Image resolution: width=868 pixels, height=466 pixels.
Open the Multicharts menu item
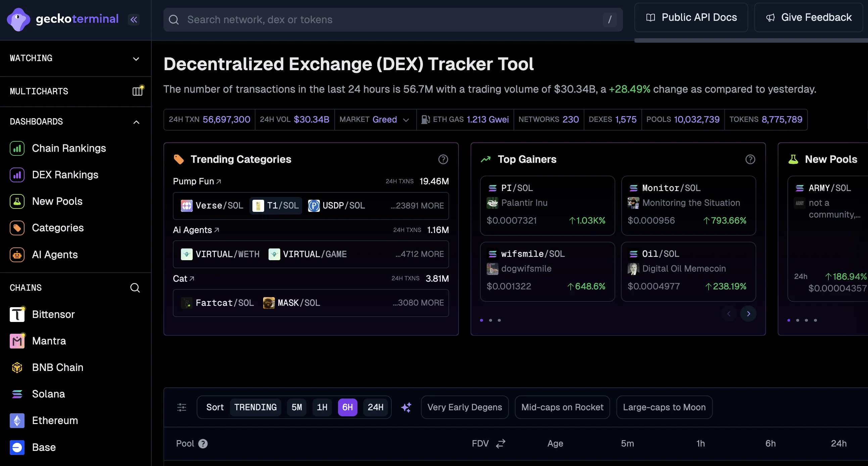tap(76, 91)
